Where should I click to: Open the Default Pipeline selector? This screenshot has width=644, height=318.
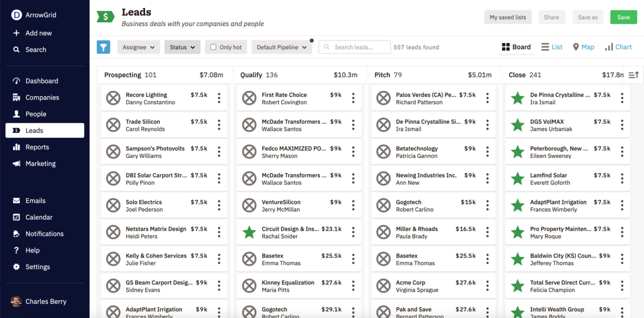coord(281,47)
